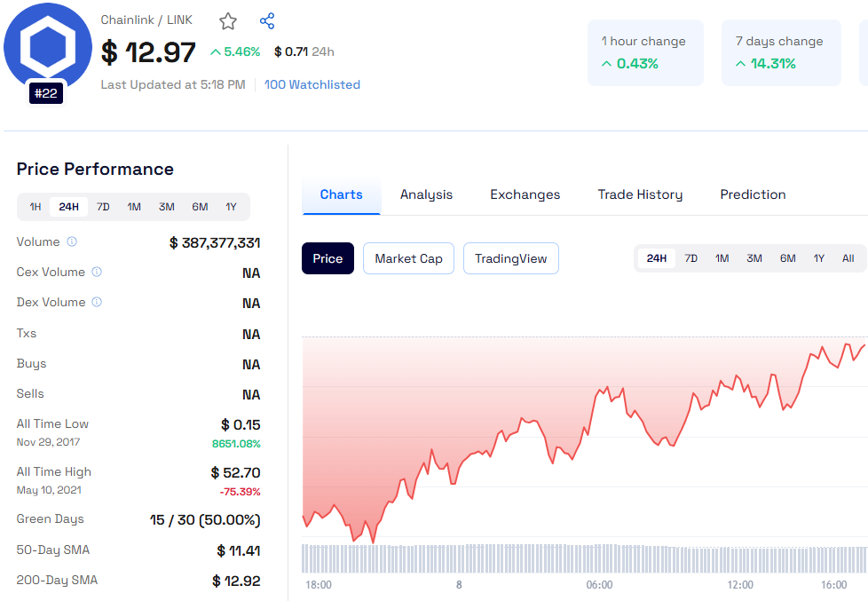Open the Prediction tab
The image size is (868, 601).
(x=753, y=195)
